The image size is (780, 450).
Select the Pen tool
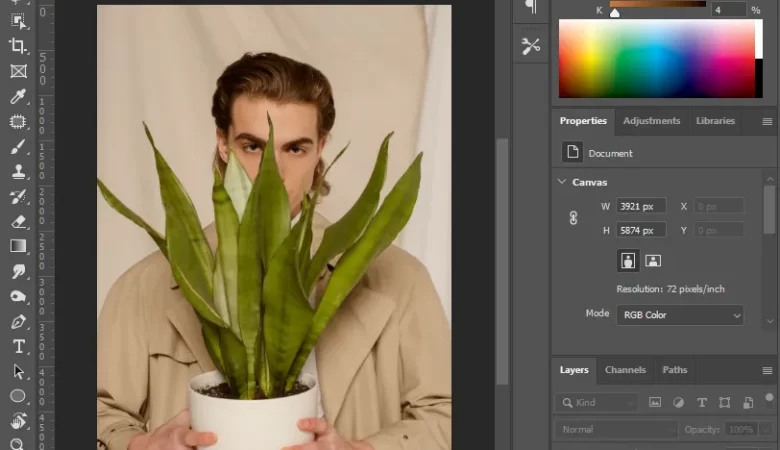click(18, 322)
